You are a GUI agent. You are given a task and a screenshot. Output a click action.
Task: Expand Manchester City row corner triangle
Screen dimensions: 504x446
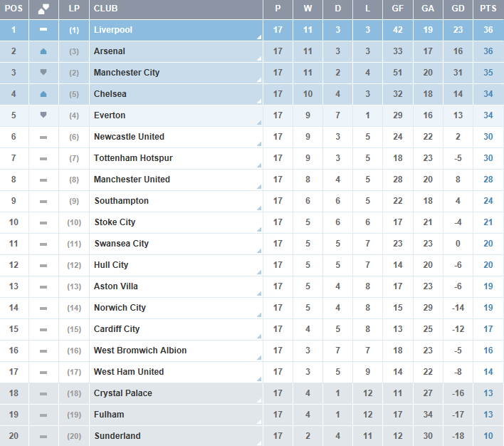(x=258, y=79)
